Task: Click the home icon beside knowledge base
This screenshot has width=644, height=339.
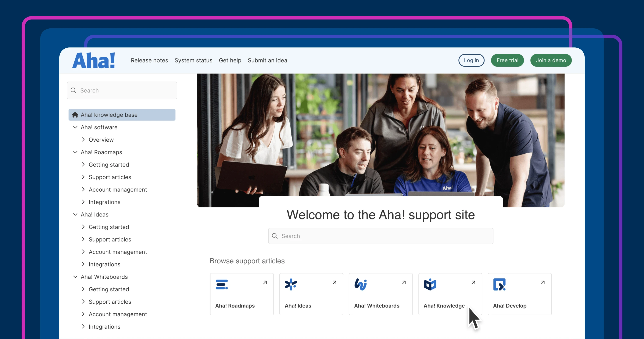Action: tap(75, 115)
